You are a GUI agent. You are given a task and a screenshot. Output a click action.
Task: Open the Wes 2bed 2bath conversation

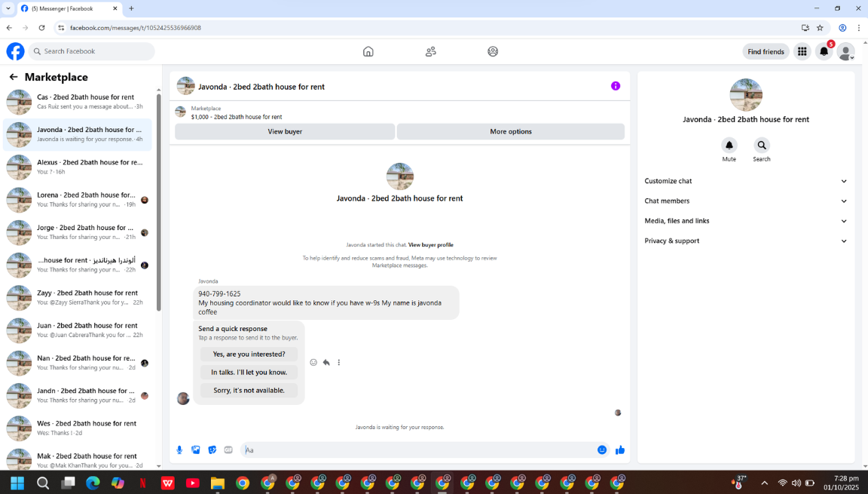[78, 428]
